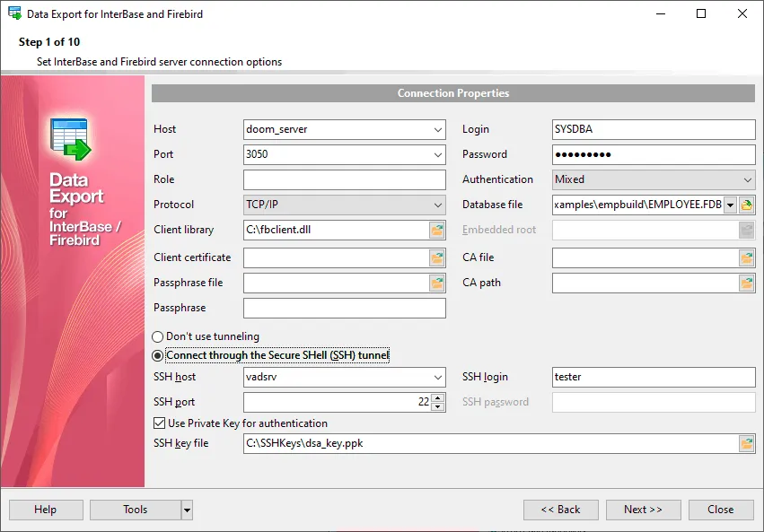Click the Connection Properties header

[x=453, y=93]
